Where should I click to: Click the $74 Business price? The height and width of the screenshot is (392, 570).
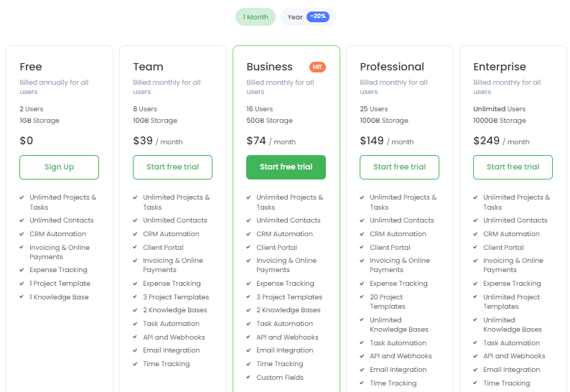click(x=256, y=141)
